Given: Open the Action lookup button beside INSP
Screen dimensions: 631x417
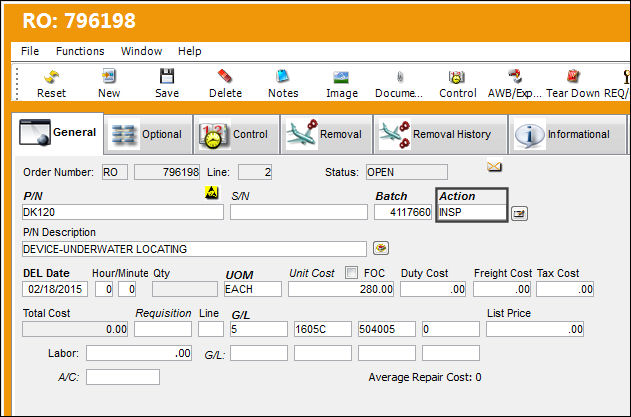Looking at the screenshot, I should [519, 213].
